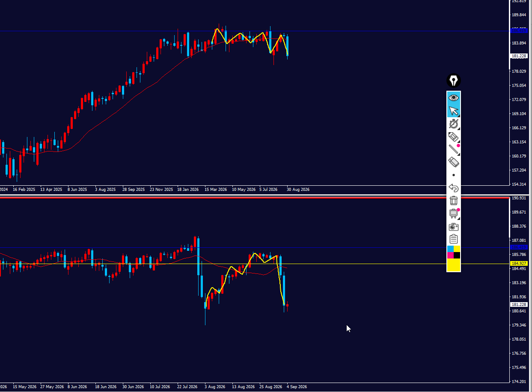Expand the line tool's corner arrow options
The width and height of the screenshot is (532, 392).
coord(459,154)
